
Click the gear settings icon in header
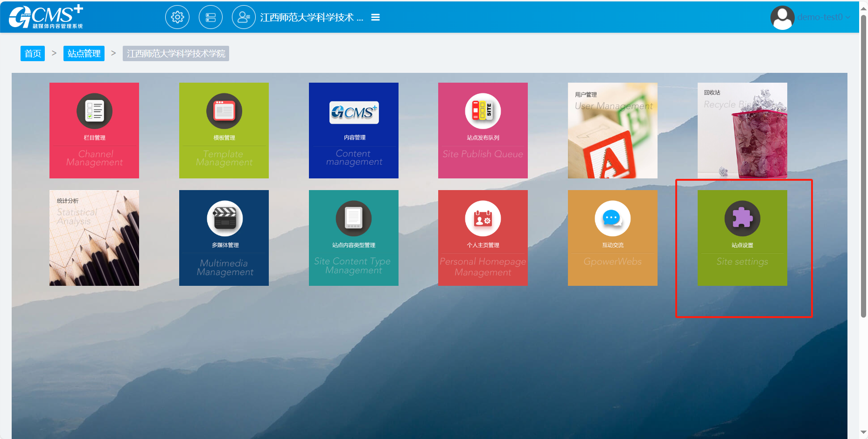177,17
